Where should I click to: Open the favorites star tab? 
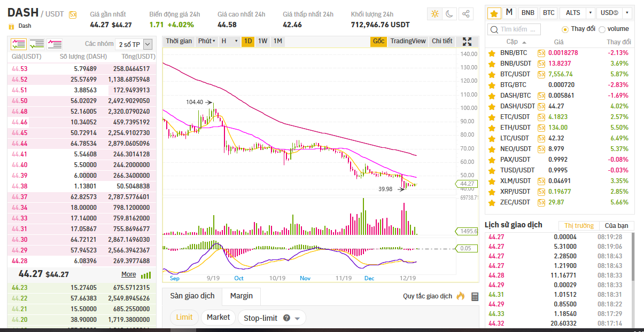coord(494,12)
